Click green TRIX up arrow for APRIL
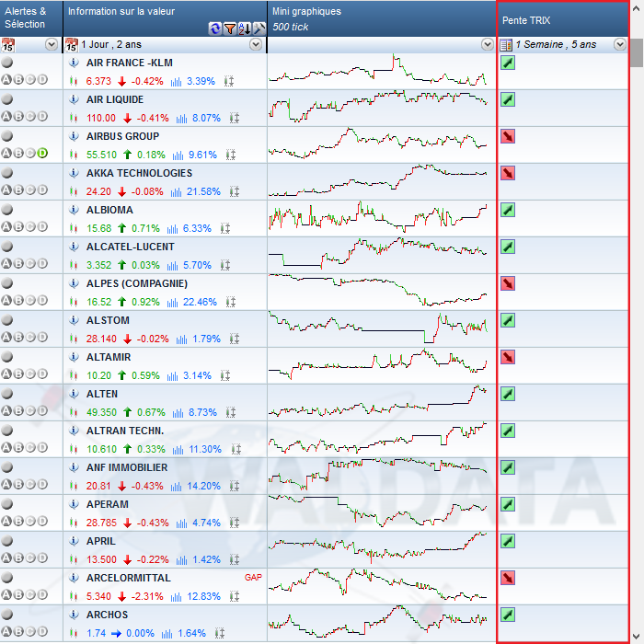Image resolution: width=644 pixels, height=644 pixels. click(x=508, y=541)
